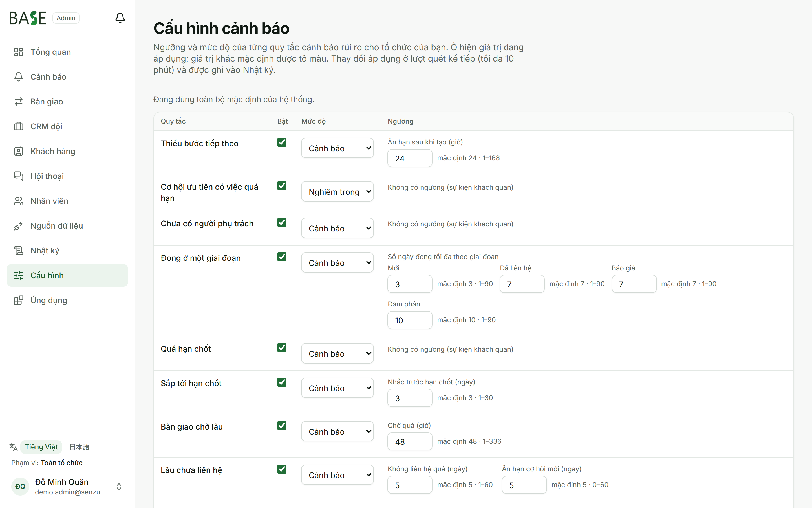Image resolution: width=812 pixels, height=508 pixels.
Task: Open severity dropdown for Thiếu bước tiếp theo
Action: click(337, 148)
